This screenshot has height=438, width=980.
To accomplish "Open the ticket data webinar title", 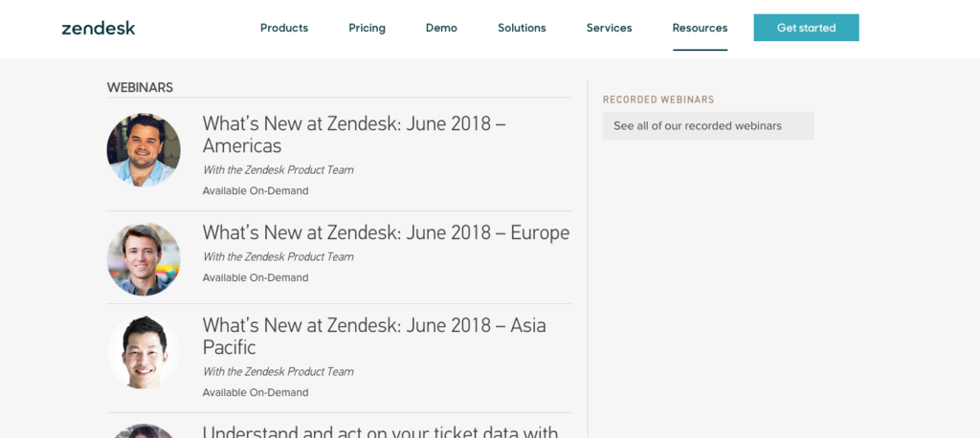I will 380,430.
